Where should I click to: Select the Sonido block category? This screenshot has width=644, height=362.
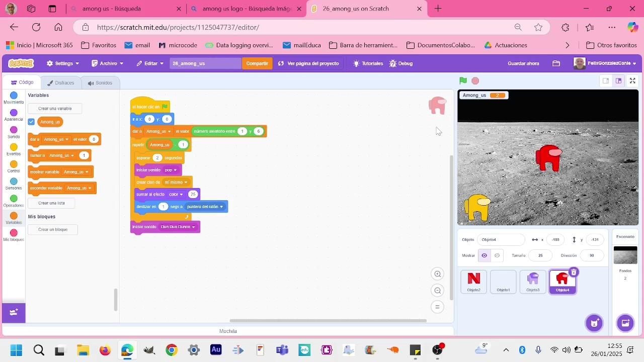(x=14, y=133)
